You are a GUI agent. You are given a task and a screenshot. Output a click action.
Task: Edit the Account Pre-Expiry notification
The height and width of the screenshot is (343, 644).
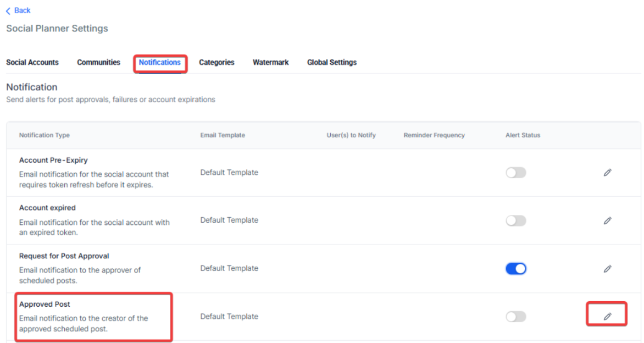(607, 173)
